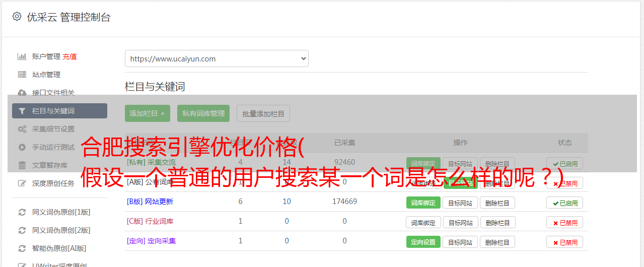Click collected count 92460

[345, 162]
